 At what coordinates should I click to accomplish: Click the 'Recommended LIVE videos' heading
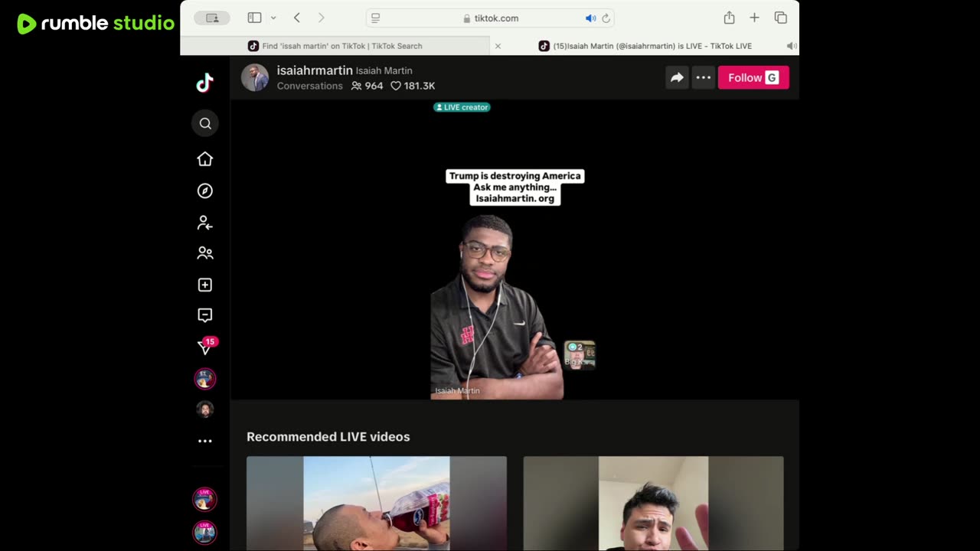click(328, 436)
